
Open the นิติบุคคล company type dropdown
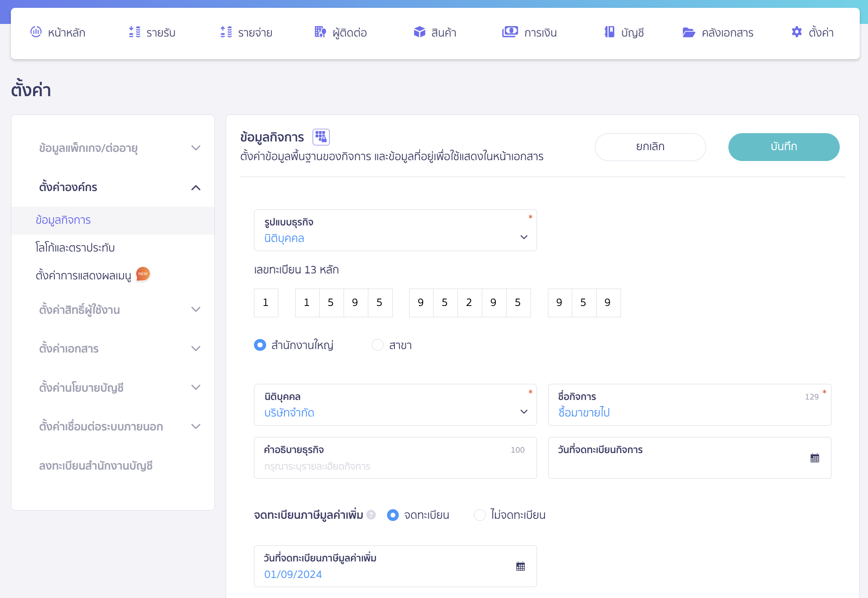coord(395,405)
